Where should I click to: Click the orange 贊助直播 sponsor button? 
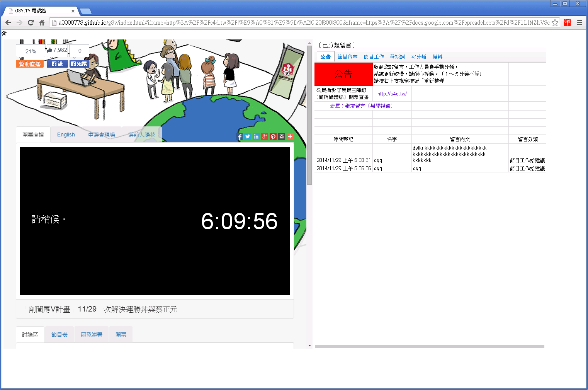click(30, 64)
